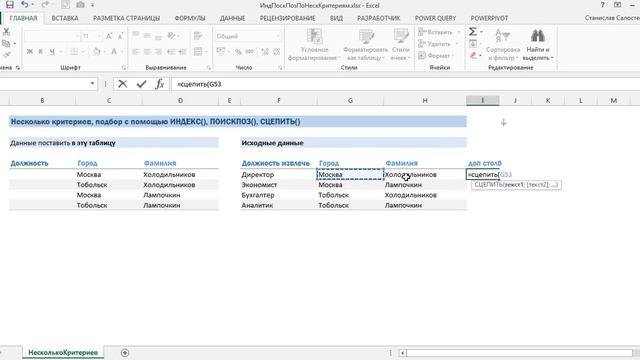Toggle underline Ч formatting
This screenshot has width=640, height=360.
point(52,51)
